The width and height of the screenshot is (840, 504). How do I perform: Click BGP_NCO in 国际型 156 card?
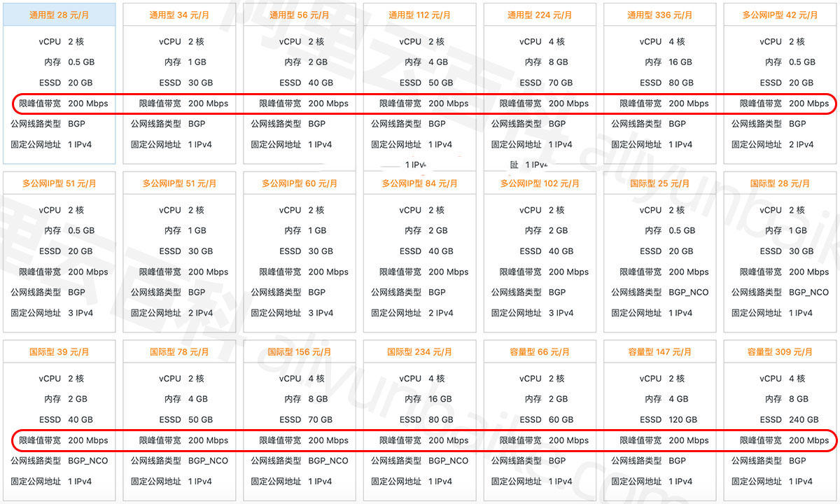(328, 461)
